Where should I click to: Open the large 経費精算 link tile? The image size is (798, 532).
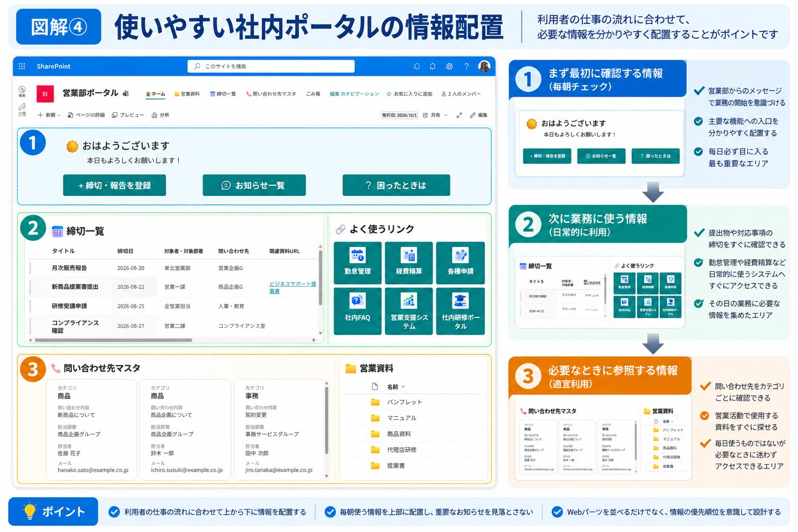click(x=409, y=263)
